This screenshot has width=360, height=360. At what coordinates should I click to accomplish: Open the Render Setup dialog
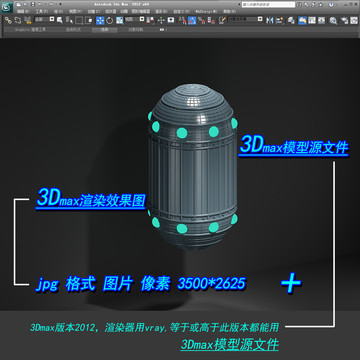345,20
